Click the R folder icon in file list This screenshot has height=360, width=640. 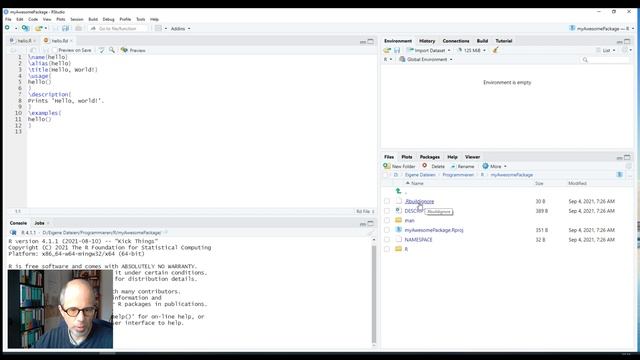[x=398, y=249]
